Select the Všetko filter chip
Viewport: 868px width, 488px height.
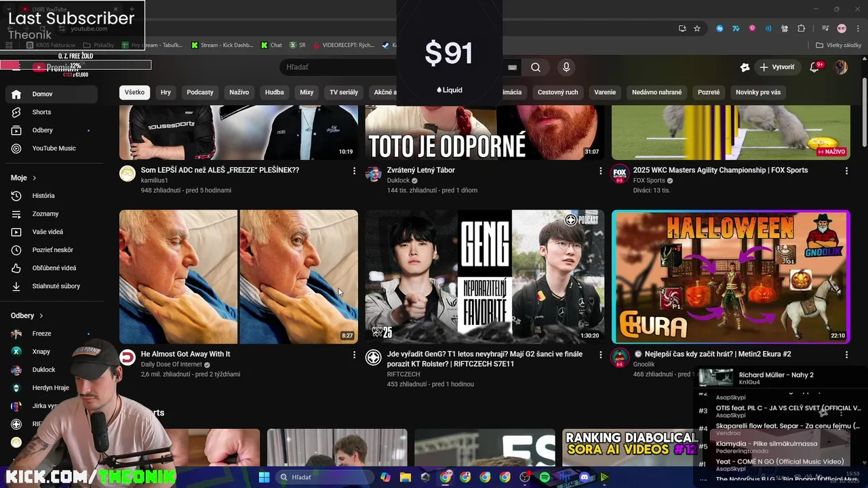point(134,92)
